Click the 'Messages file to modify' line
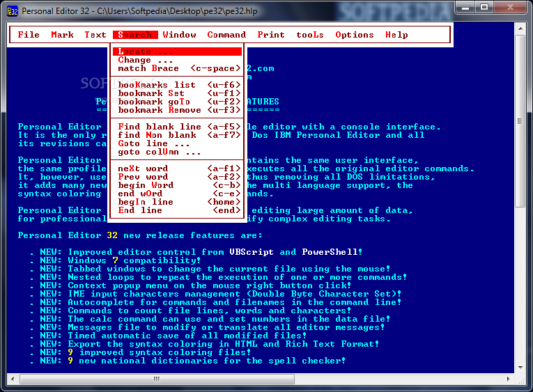This screenshot has width=533, height=392. [207, 327]
